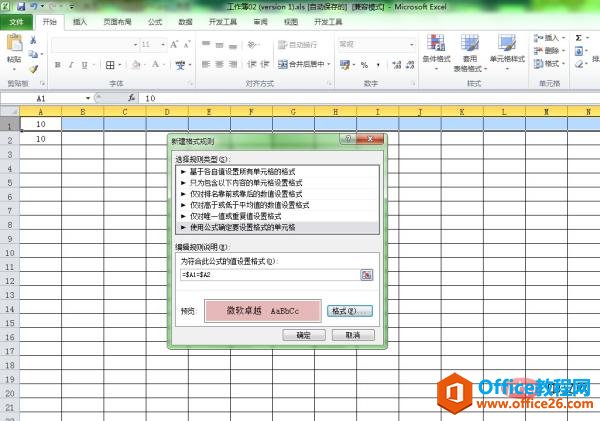The width and height of the screenshot is (600, 421).
Task: Click the Center text alignment icon
Action: (219, 64)
